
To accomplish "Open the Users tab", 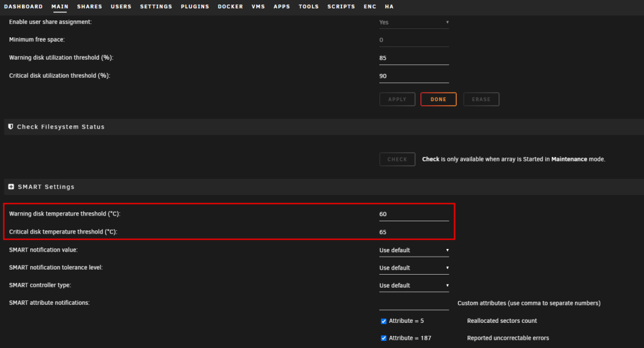I will click(121, 6).
